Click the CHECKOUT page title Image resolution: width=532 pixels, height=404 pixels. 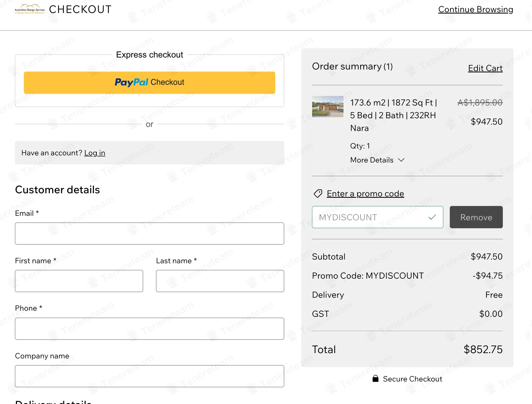[80, 9]
